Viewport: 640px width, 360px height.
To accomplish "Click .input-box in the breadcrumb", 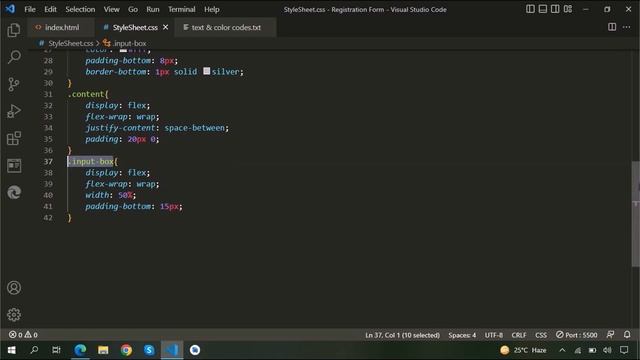I will pos(129,43).
